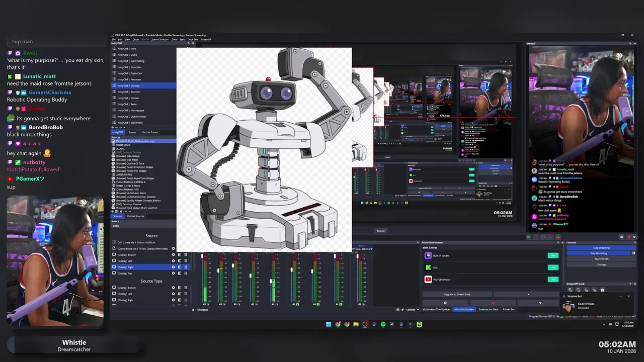
Task: Select the LOWER THIRDS source group
Action: 143,174
